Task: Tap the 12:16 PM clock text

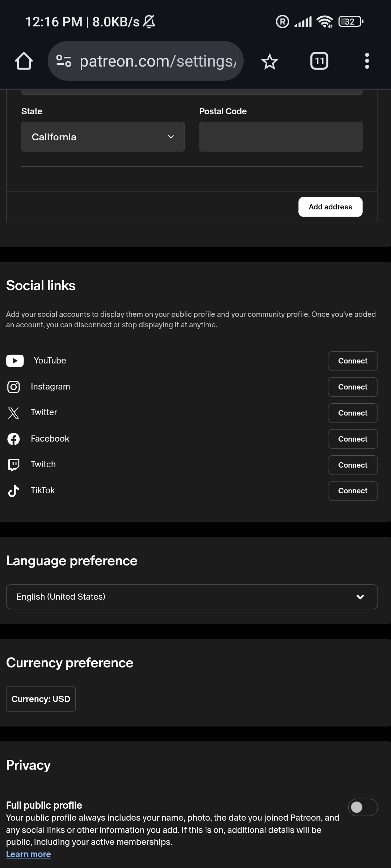Action: [54, 22]
